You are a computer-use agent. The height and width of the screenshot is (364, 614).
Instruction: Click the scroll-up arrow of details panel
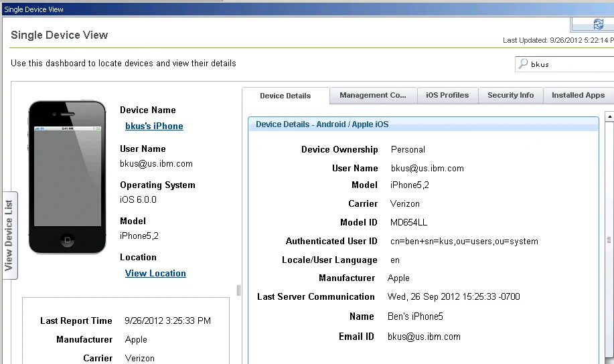click(x=609, y=116)
